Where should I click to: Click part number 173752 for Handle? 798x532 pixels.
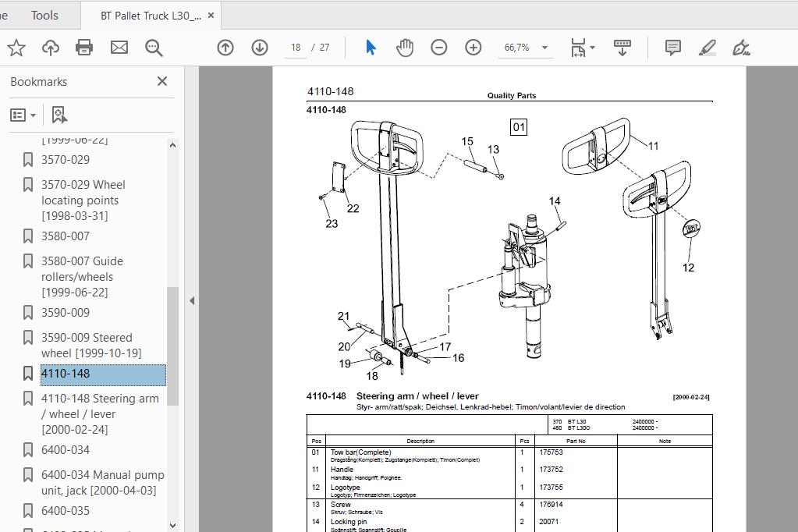[x=552, y=470]
